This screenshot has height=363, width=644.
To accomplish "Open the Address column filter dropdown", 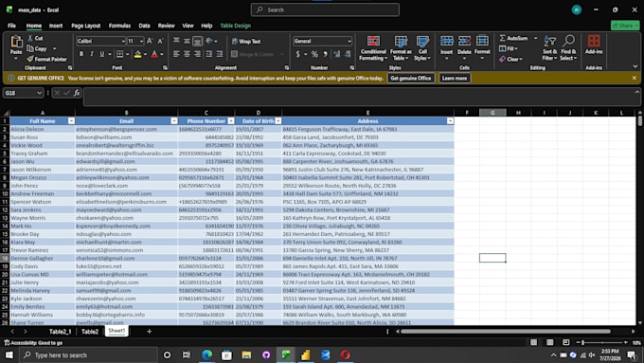I will tap(450, 121).
